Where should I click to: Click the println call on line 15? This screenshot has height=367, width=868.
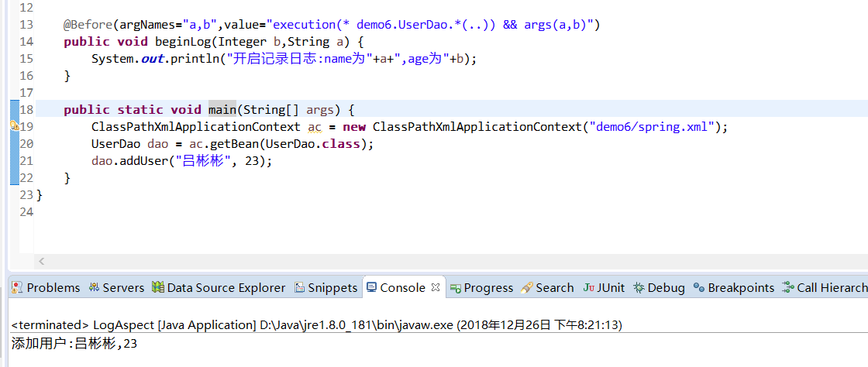[x=195, y=59]
